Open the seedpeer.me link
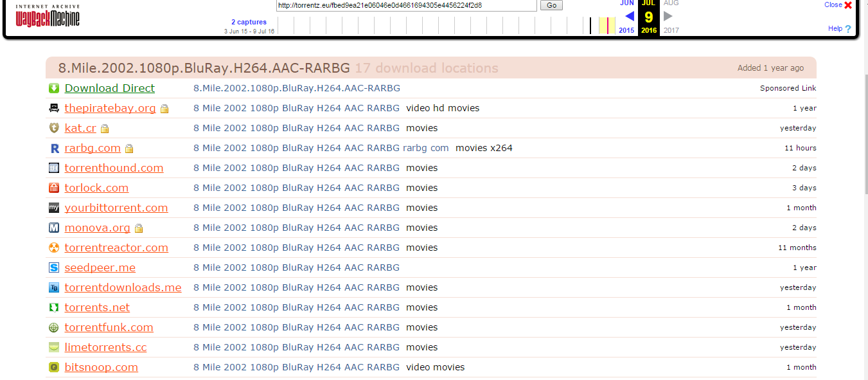Screen dimensions: 868x380 pos(100,267)
